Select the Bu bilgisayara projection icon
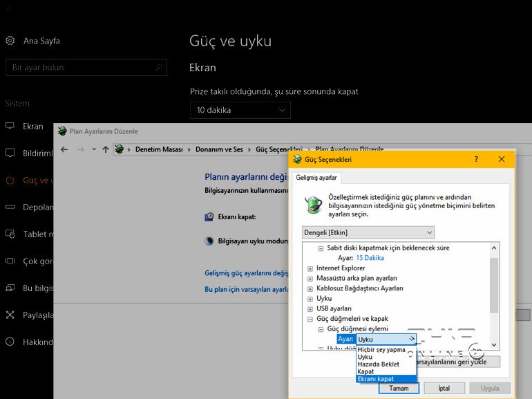 click(x=10, y=288)
